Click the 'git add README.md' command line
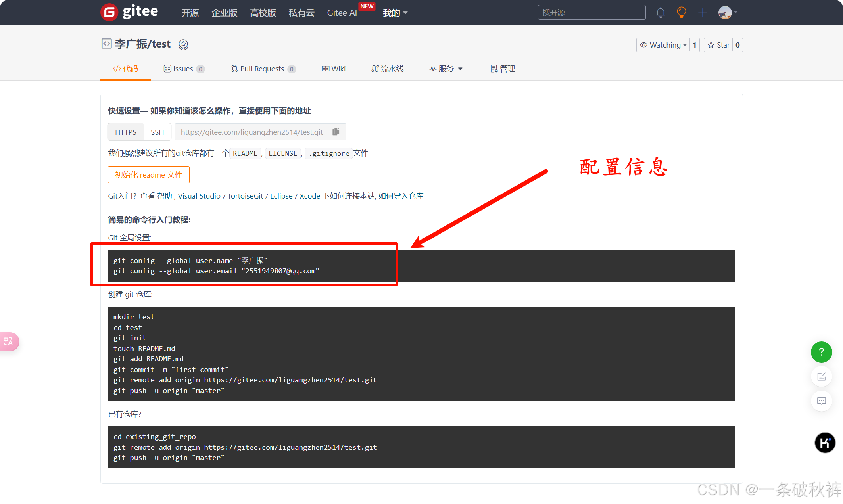The height and width of the screenshot is (504, 843). 148,359
